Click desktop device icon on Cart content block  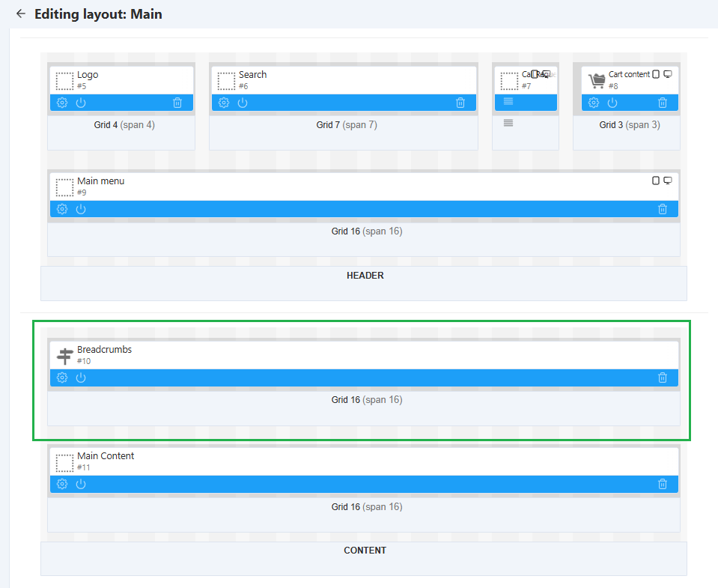(668, 74)
